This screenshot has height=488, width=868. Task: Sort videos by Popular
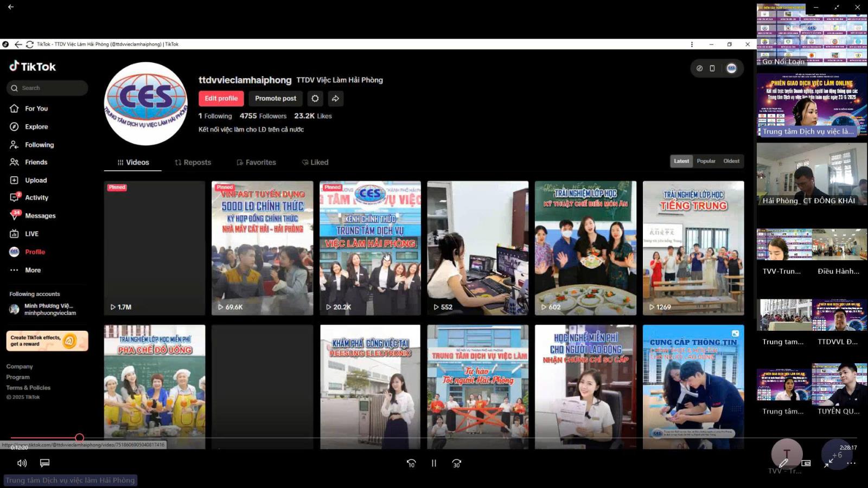pyautogui.click(x=706, y=161)
